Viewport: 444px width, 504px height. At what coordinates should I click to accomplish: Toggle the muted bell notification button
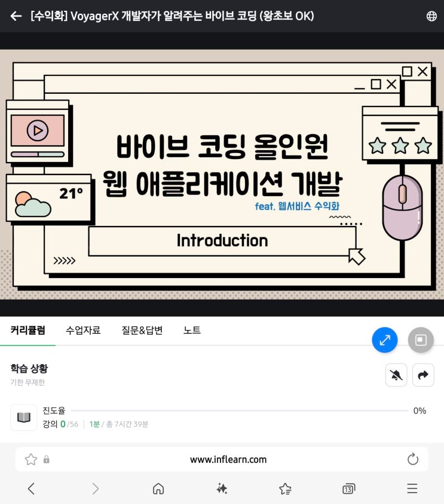[x=396, y=375]
